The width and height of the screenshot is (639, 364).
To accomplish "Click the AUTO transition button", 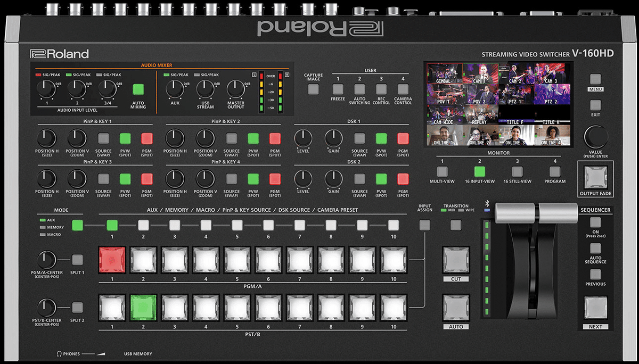I will 456,308.
